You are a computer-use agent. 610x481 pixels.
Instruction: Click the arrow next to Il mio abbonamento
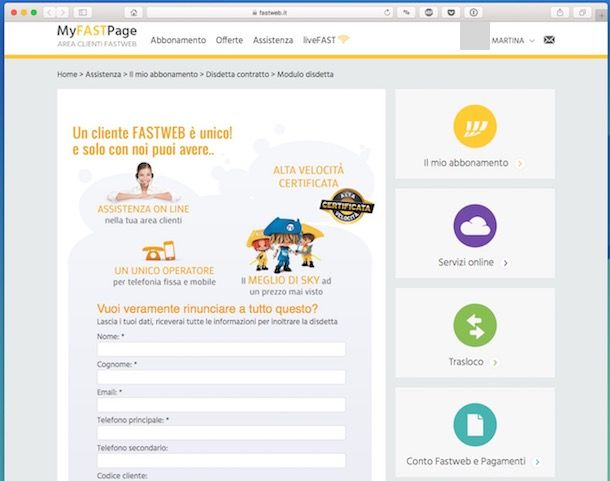click(520, 163)
